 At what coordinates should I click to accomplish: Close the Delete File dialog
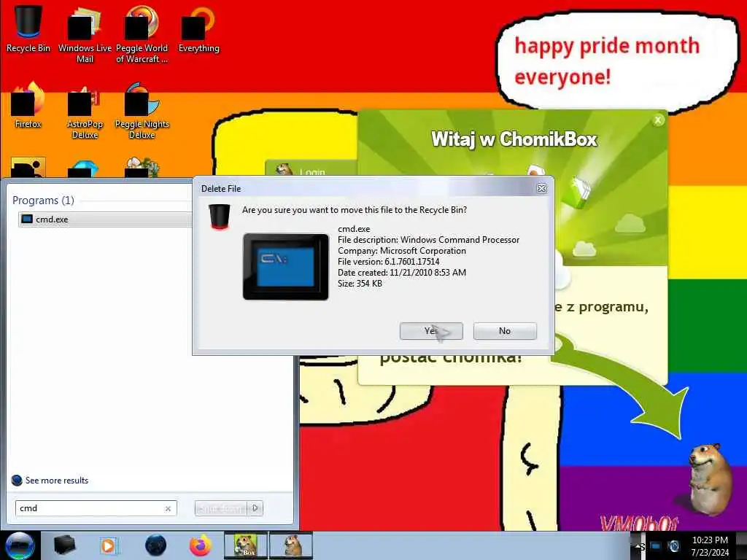click(x=541, y=188)
